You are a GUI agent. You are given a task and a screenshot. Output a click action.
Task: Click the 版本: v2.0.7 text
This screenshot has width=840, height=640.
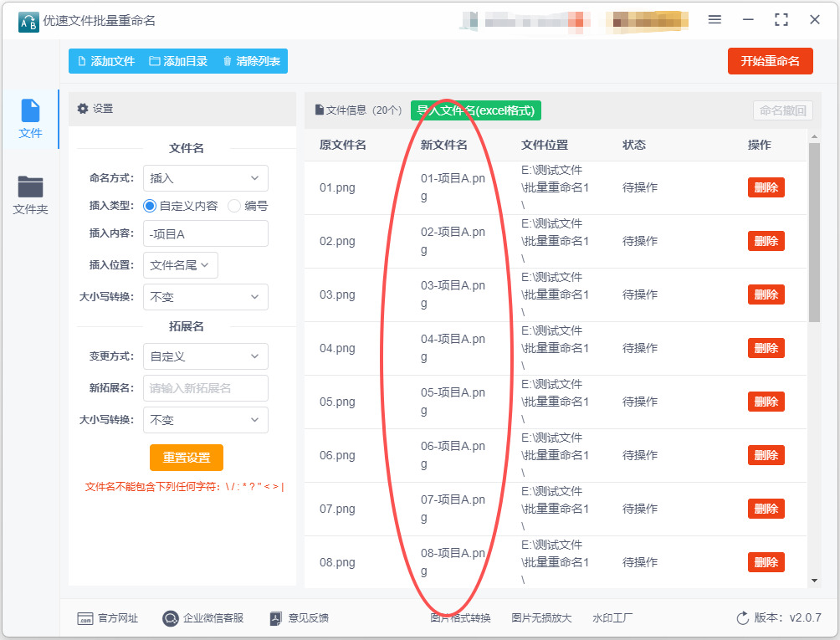787,617
